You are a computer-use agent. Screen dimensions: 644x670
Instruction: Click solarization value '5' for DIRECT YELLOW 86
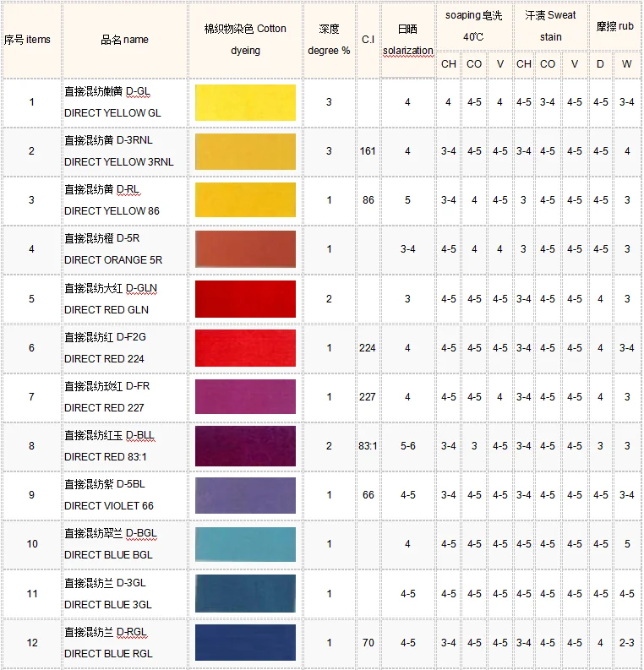click(407, 200)
